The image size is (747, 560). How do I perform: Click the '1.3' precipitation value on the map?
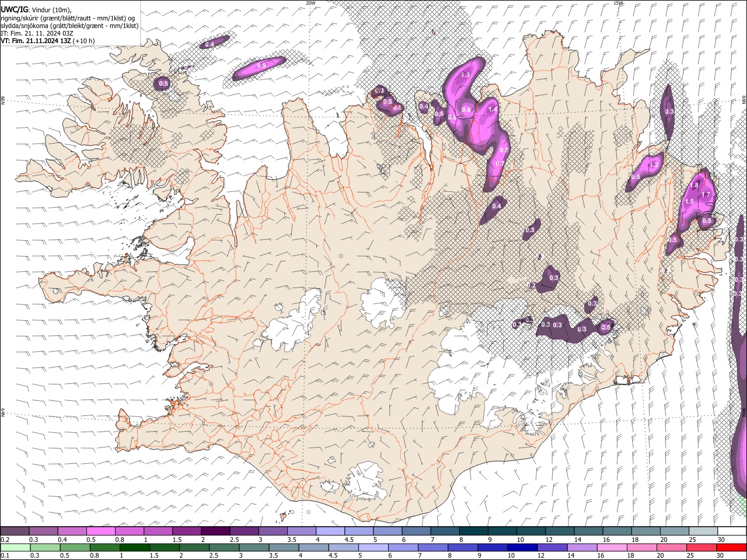(x=465, y=75)
